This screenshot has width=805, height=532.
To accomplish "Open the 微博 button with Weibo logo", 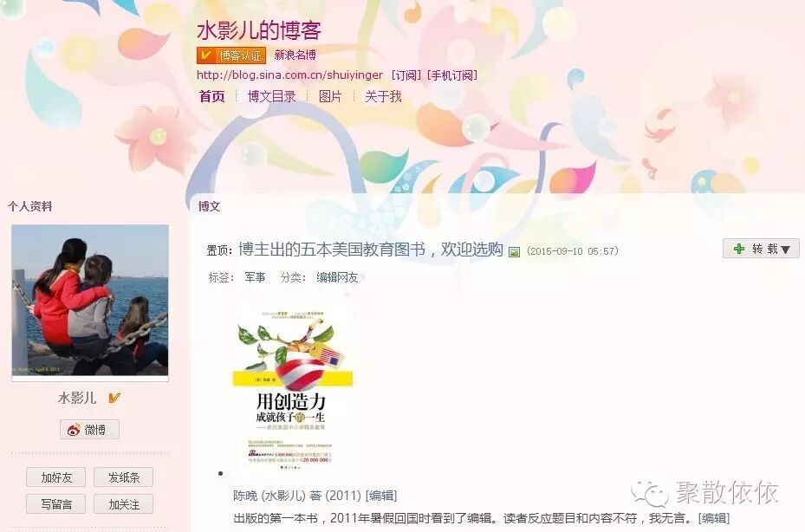I will 89,429.
